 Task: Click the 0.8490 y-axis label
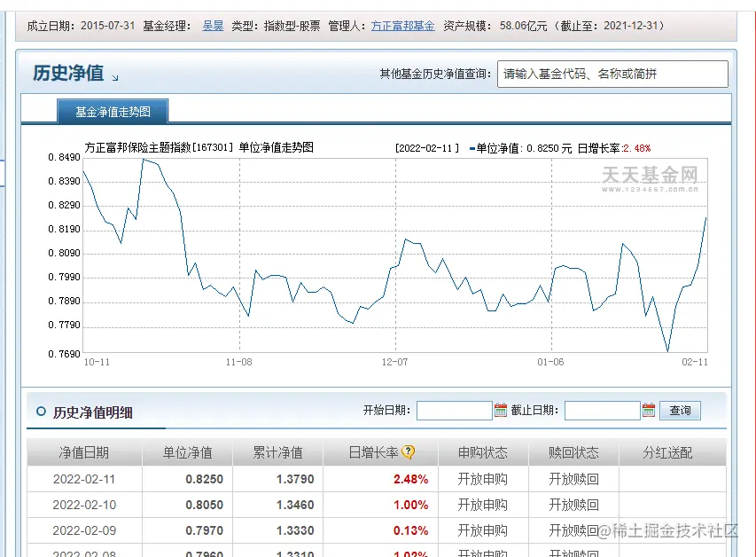click(64, 157)
